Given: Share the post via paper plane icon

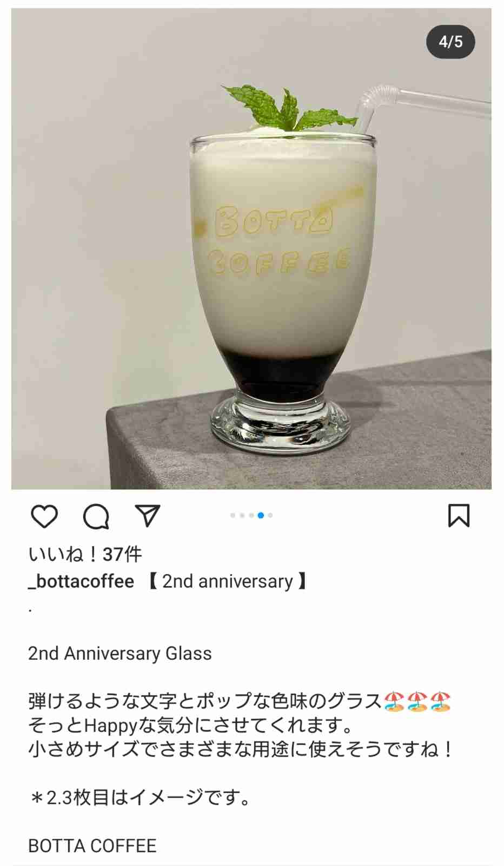Looking at the screenshot, I should [x=148, y=516].
